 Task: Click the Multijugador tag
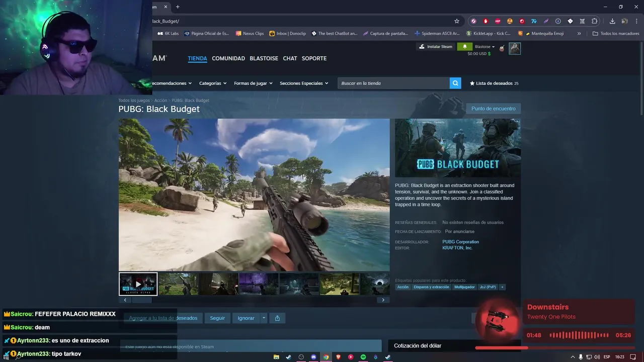464,287
